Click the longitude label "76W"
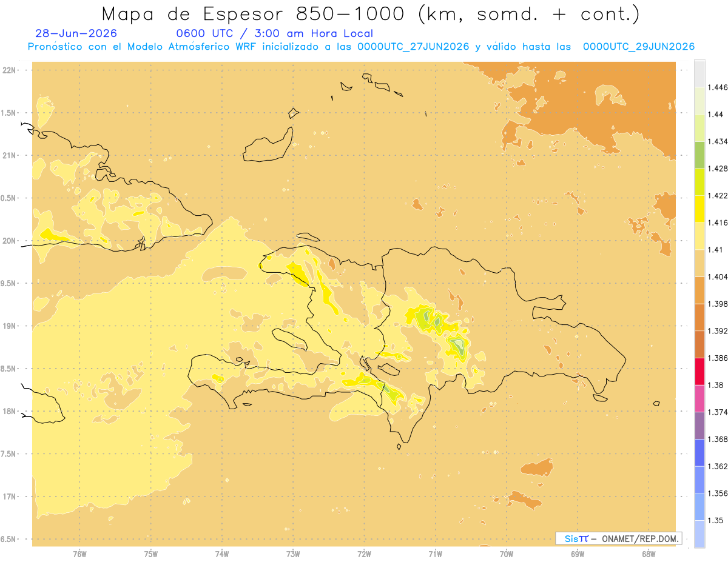 pyautogui.click(x=79, y=554)
